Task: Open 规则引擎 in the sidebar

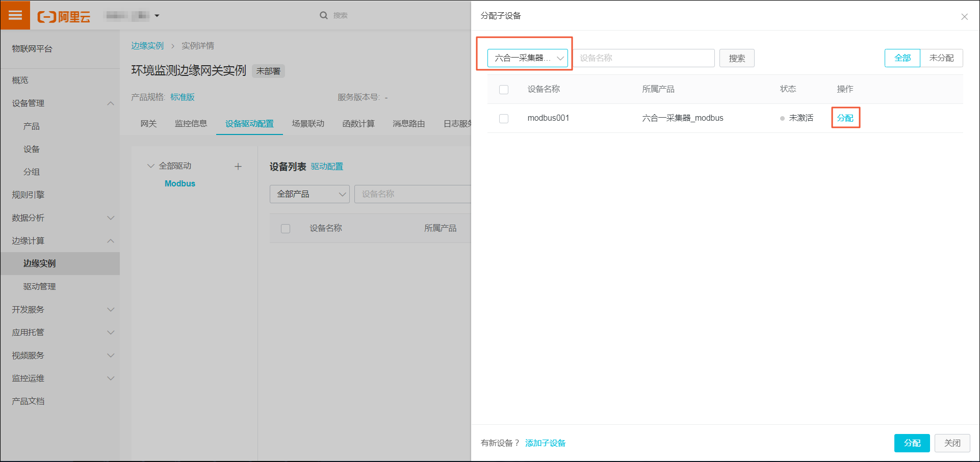Action: point(28,195)
